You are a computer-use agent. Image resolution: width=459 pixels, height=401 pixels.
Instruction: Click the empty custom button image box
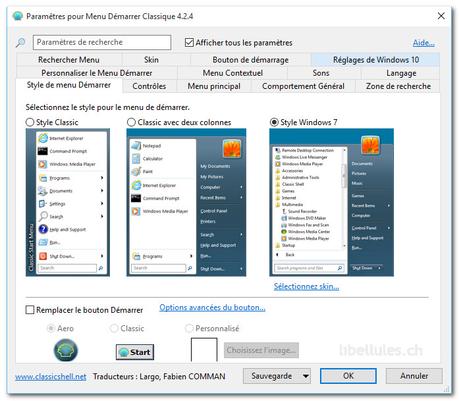[x=204, y=350]
